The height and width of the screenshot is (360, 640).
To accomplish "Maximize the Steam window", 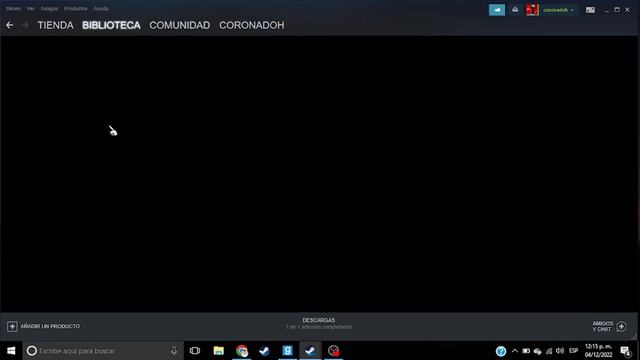I will [x=617, y=10].
